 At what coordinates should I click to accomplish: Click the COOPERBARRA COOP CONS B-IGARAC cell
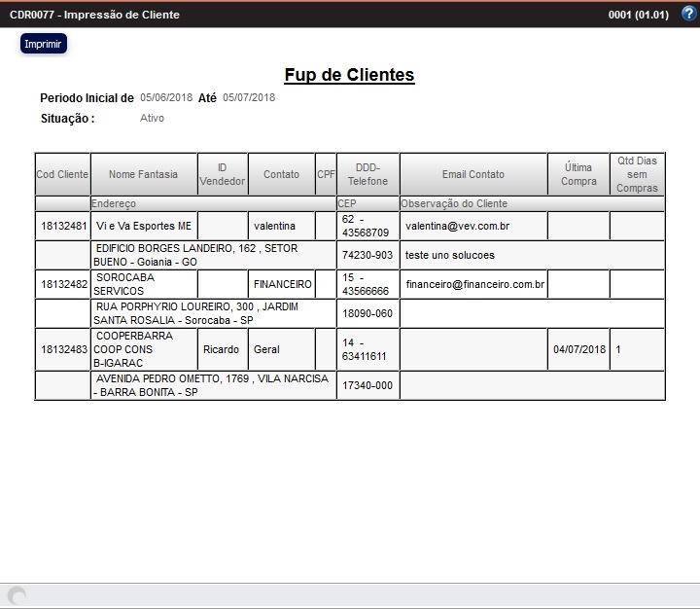coord(144,349)
